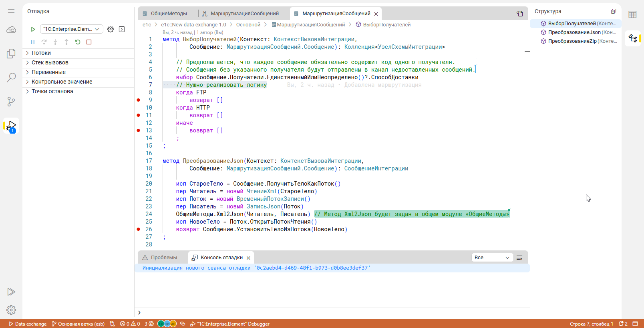The image size is (644, 328).
Task: Open debug configuration gear settings
Action: 111,29
